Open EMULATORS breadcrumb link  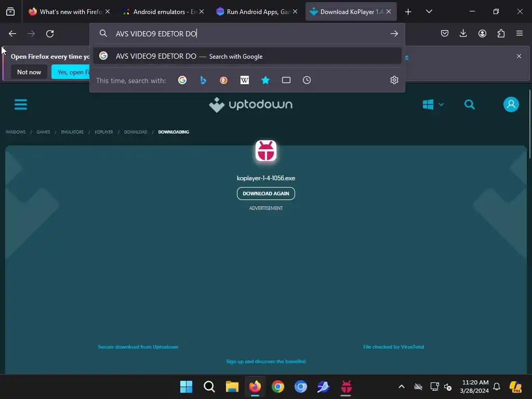click(72, 132)
